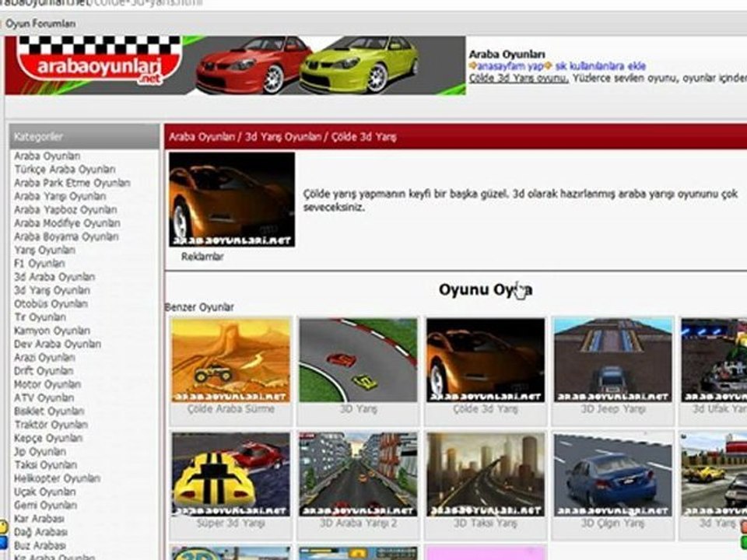Open Kamyon Oyunları category
Screen dimensions: 747x560
pyautogui.click(x=52, y=331)
